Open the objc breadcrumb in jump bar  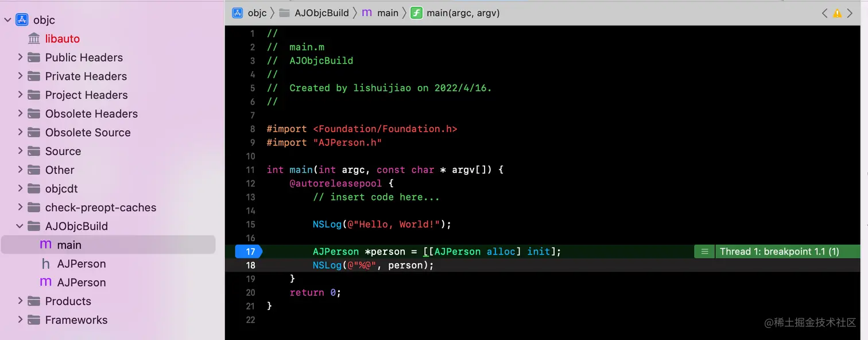[x=257, y=13]
